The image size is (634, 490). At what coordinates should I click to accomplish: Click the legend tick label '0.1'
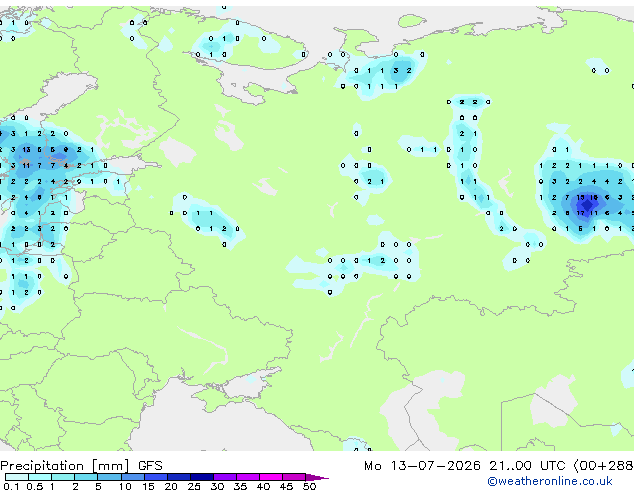point(11,486)
